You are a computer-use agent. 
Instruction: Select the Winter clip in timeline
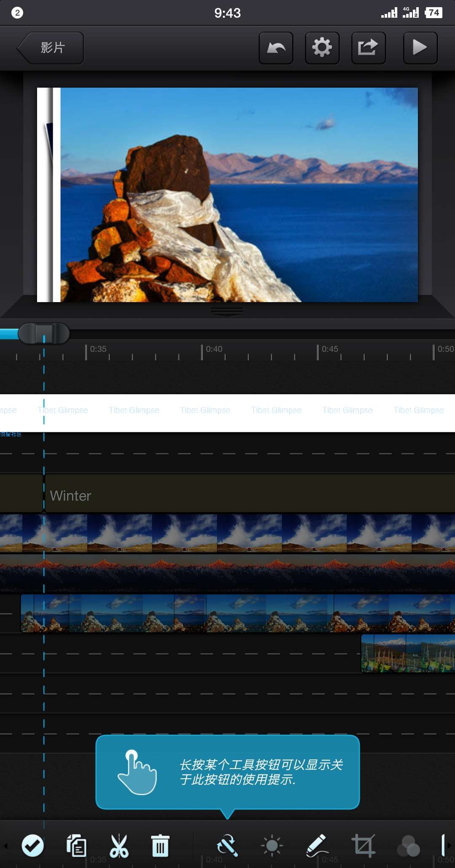coord(250,493)
